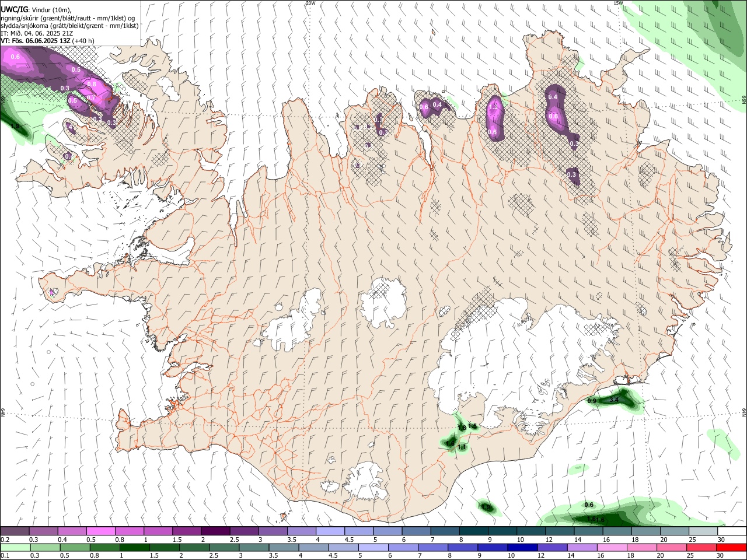Click the '3.4' rain value on southeast coast

pos(614,400)
